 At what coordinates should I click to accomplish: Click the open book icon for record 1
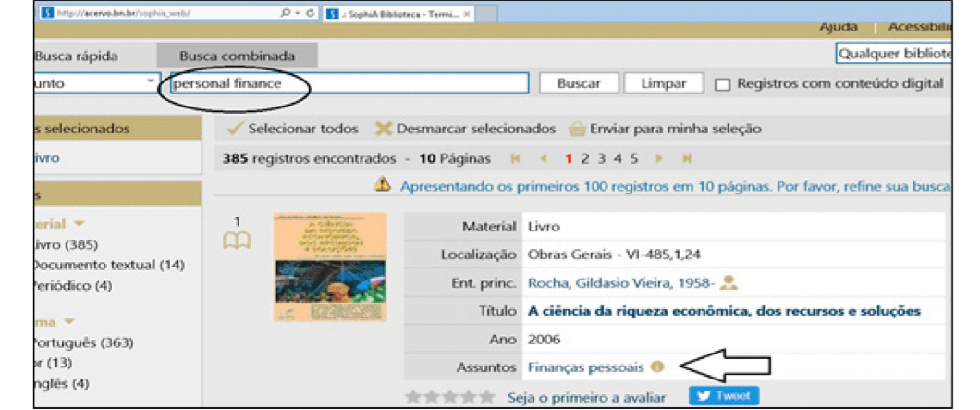238,241
